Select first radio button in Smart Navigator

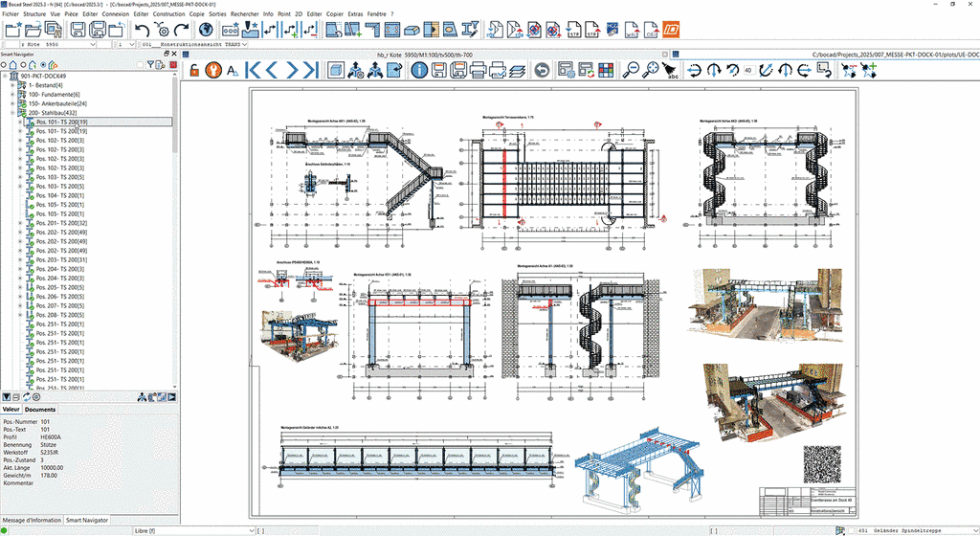click(4, 64)
